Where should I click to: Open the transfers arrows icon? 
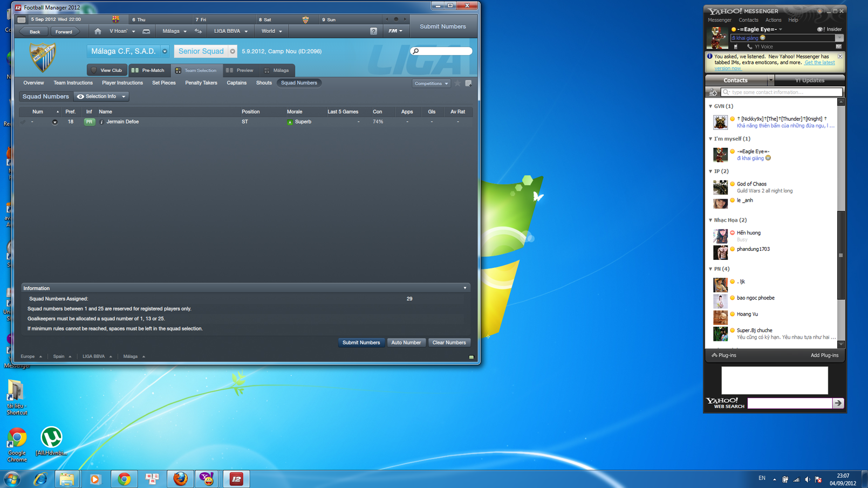pos(198,31)
